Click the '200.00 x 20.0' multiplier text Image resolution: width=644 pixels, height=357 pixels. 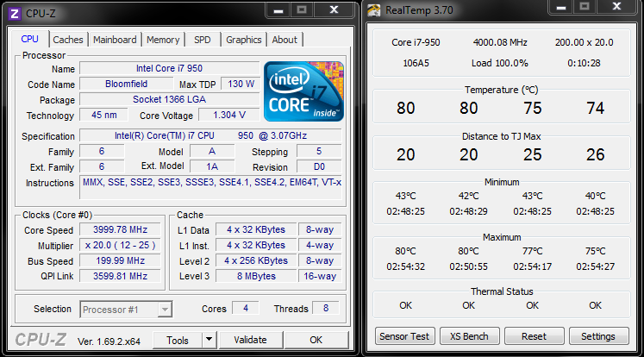pyautogui.click(x=584, y=42)
